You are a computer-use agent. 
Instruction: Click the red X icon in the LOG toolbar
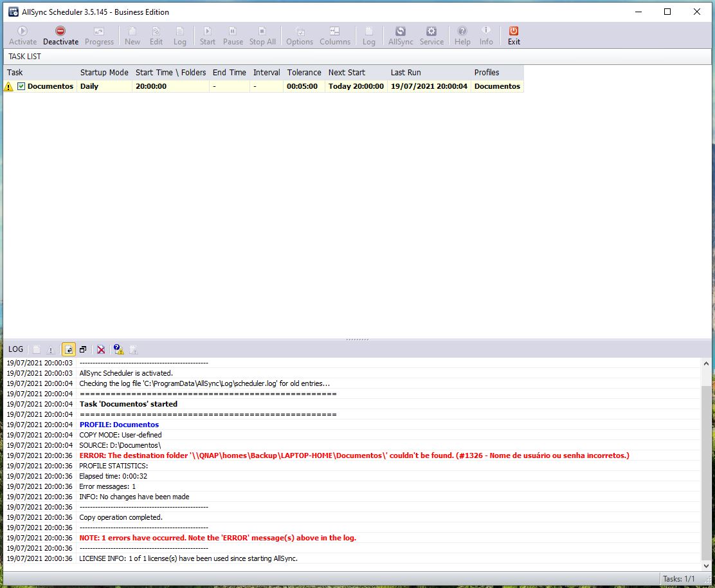101,349
